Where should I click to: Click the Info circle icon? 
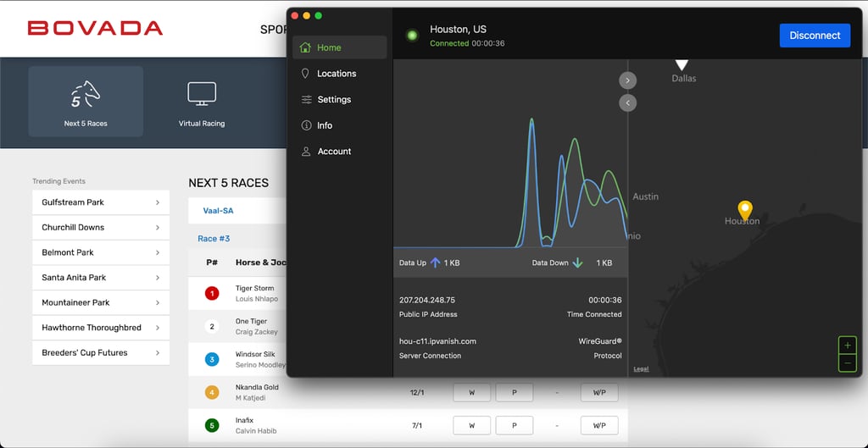306,125
